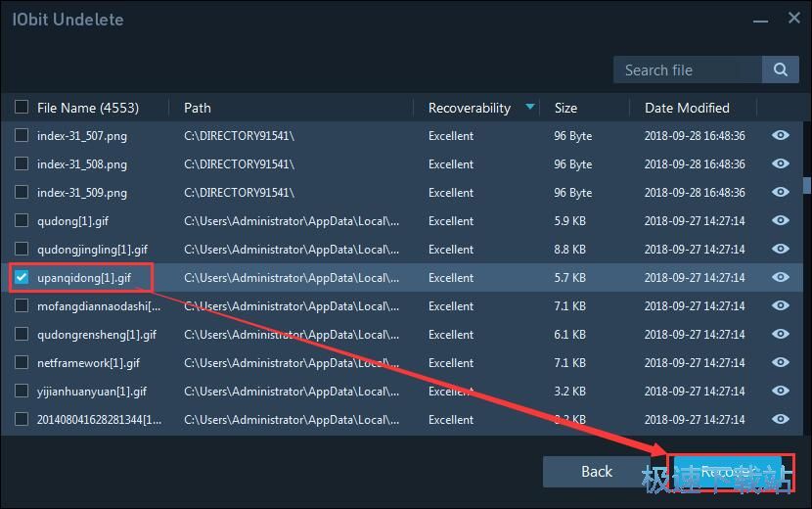This screenshot has height=509, width=812.
Task: Preview netframework[1].gif via eye icon
Action: (781, 363)
